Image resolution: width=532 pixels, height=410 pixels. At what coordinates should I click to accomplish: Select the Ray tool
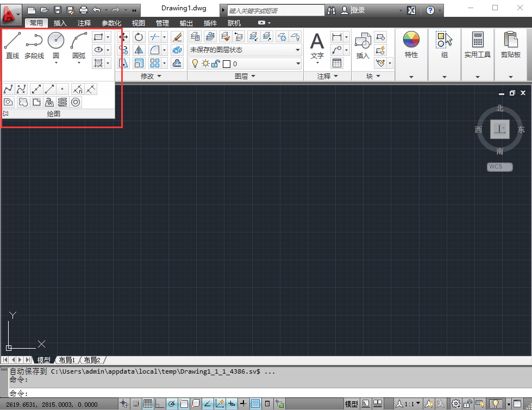point(49,89)
